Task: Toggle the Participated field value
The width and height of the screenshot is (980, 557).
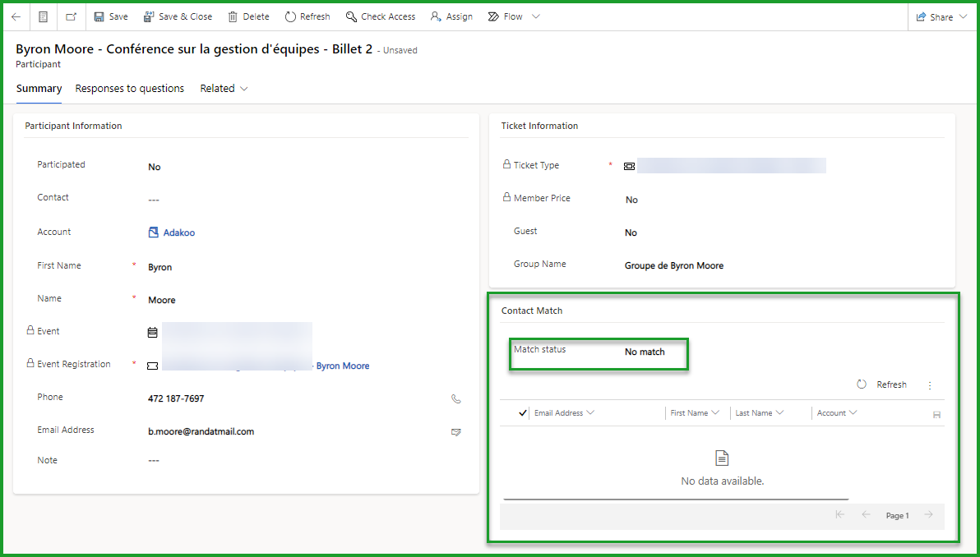Action: pyautogui.click(x=155, y=167)
